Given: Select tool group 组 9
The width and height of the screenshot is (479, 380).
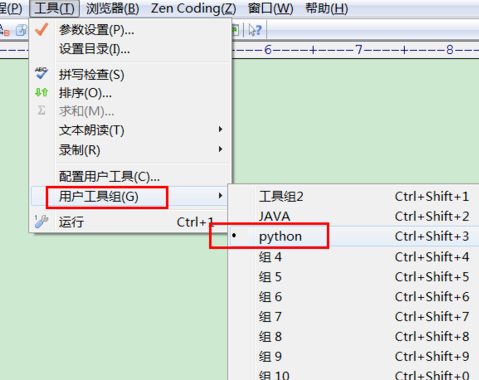Looking at the screenshot, I should pos(354,357).
